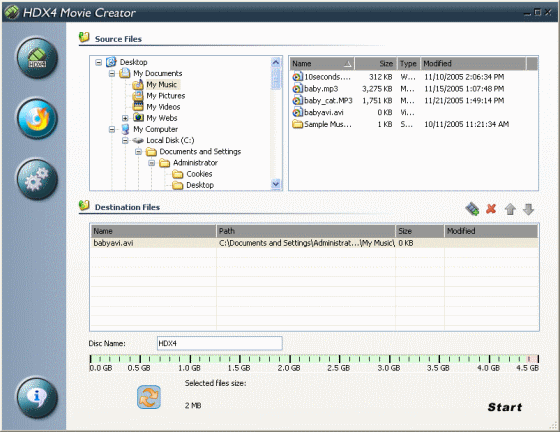Select baby_cat.MP3 in the source list
Image resolution: width=560 pixels, height=432 pixels.
pos(328,100)
